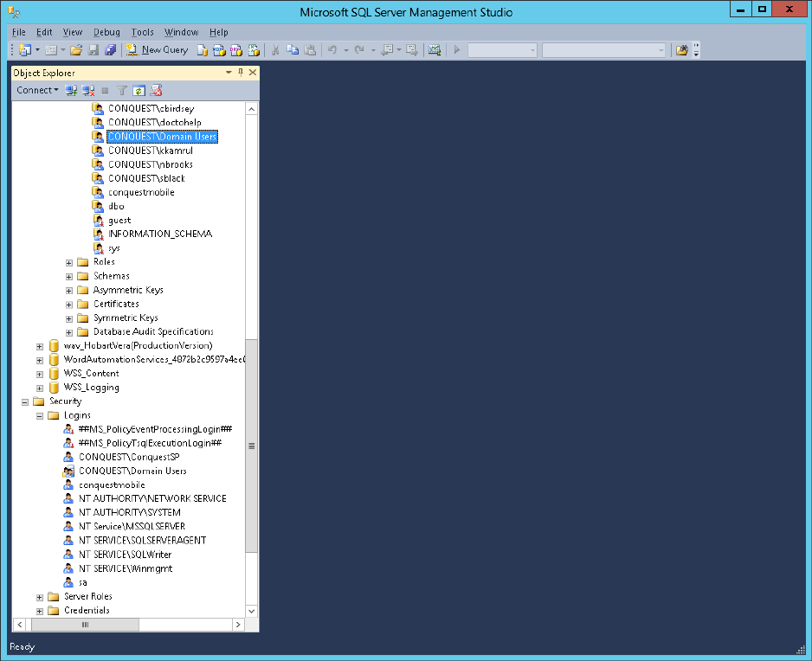Click the Navigate Backward icon
This screenshot has height=661, width=812.
386,49
